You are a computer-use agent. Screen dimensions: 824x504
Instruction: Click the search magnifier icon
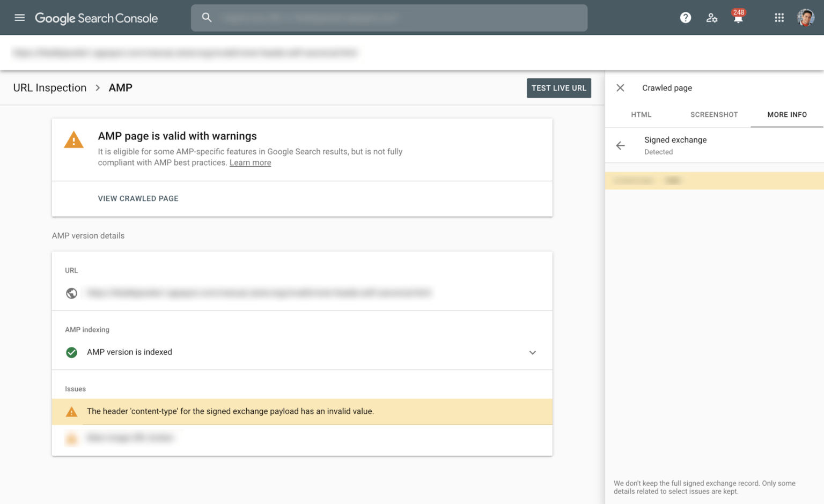coord(207,18)
